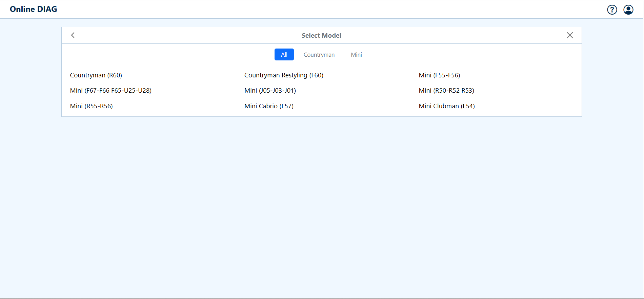Choose Countryman Restyling (F60)
The height and width of the screenshot is (299, 644).
284,75
